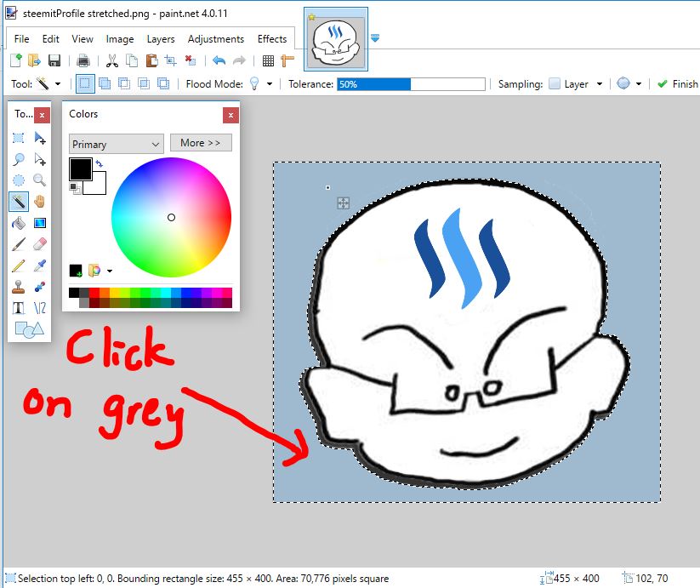Choose Invert (xor) selection mode
This screenshot has height=588, width=700.
tap(163, 84)
